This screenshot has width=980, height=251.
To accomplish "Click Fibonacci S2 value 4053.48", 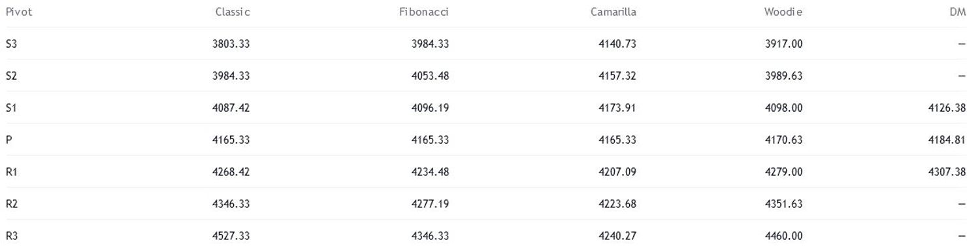I will pyautogui.click(x=430, y=76).
